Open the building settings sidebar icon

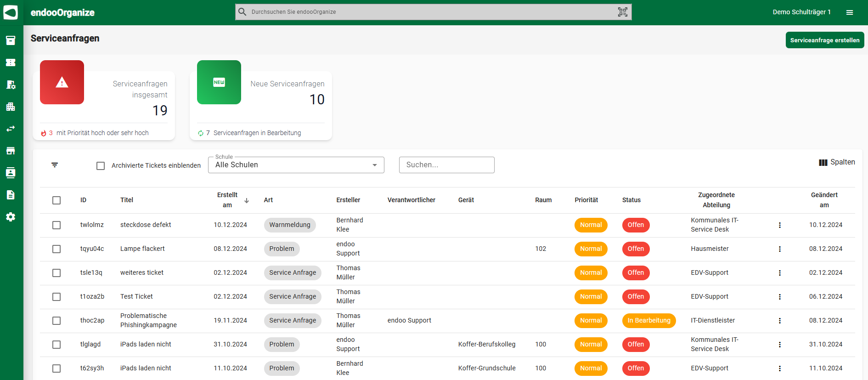[11, 85]
